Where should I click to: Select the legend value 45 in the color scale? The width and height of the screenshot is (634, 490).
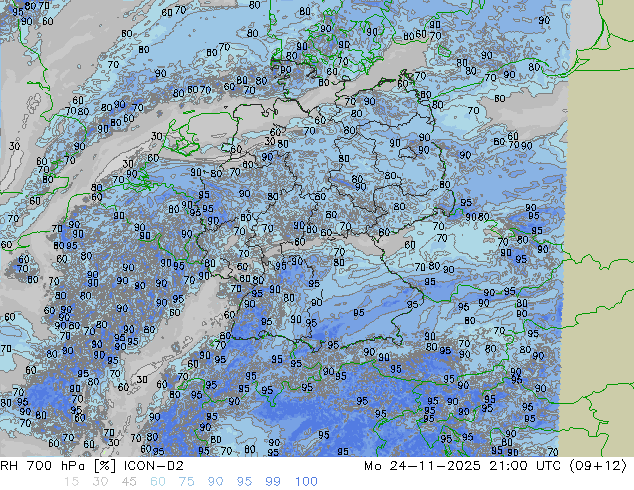(x=129, y=482)
